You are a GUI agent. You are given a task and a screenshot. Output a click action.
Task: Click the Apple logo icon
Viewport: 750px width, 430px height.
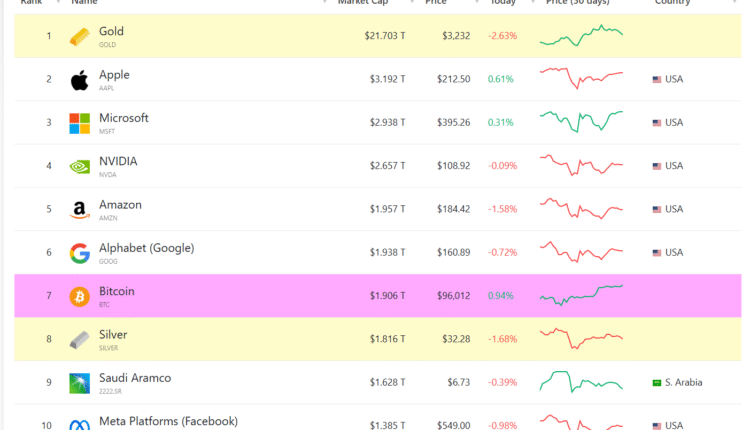tap(79, 80)
